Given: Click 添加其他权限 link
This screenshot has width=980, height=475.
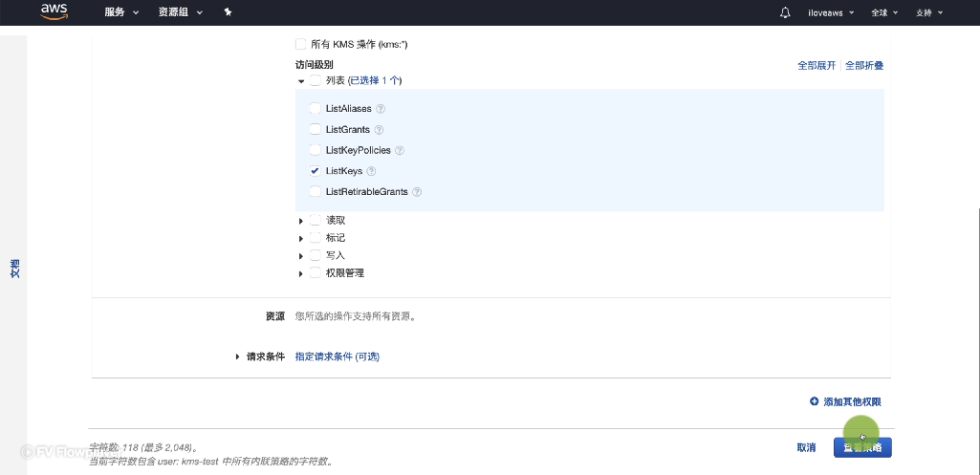Looking at the screenshot, I should [x=852, y=401].
